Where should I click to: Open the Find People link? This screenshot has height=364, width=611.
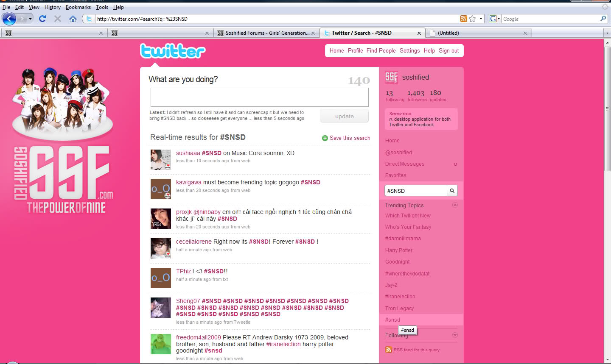coord(381,50)
